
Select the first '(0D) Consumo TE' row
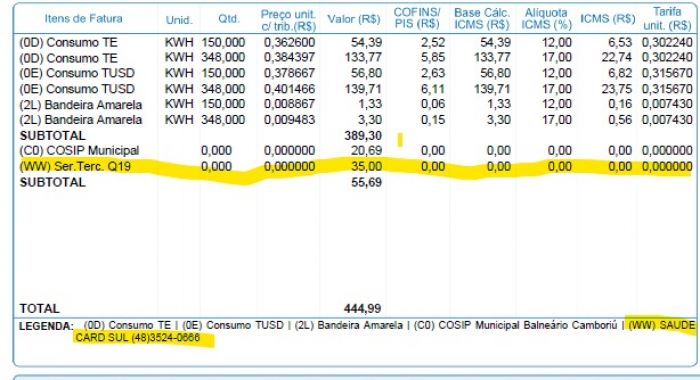click(x=356, y=42)
